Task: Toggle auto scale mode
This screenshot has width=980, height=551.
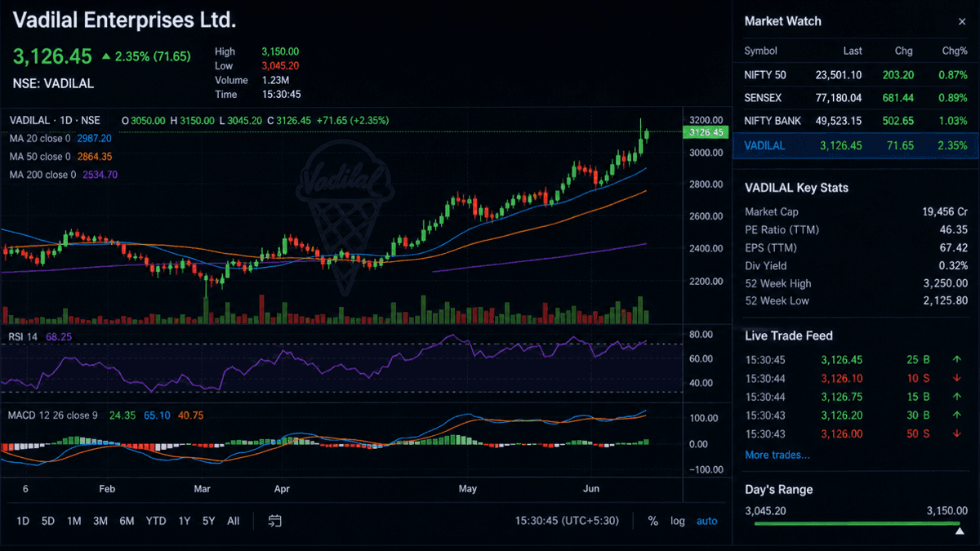Action: (x=707, y=521)
